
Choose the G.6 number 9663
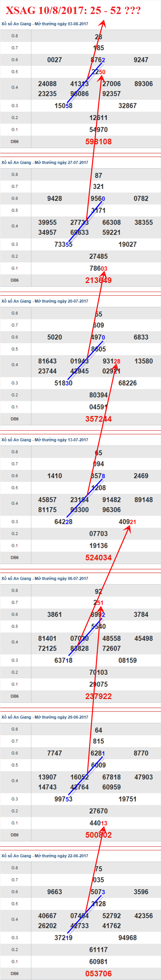55,892
